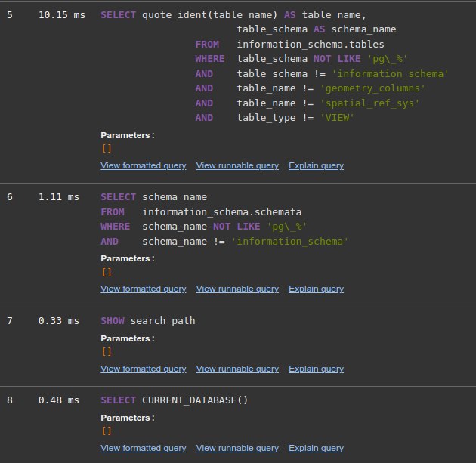
Task: Click 'information_schema.tables' in query 5
Action: click(x=311, y=45)
